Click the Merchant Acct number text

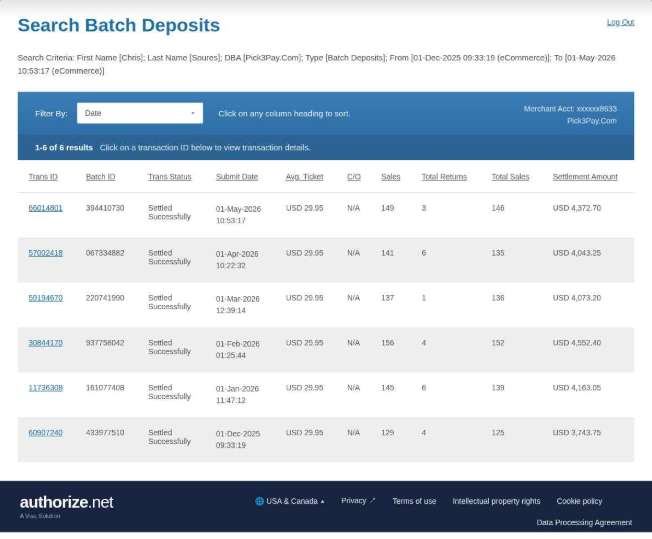click(x=570, y=109)
